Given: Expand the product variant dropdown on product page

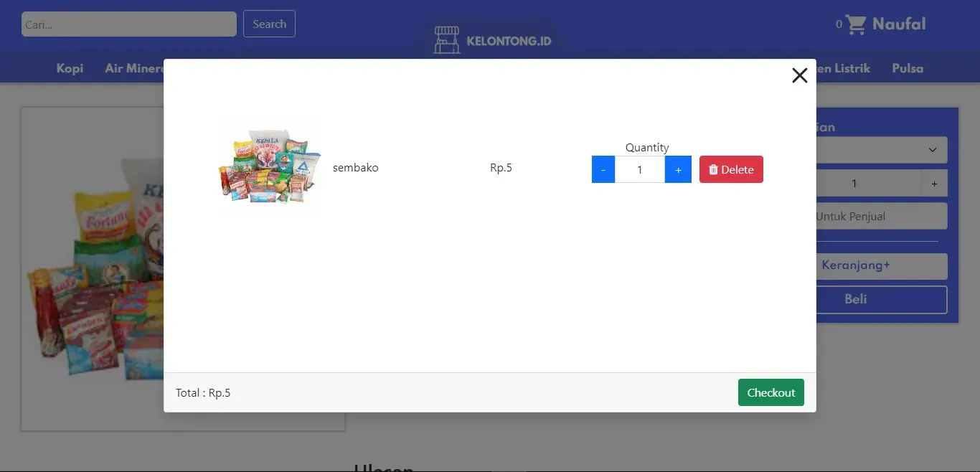Looking at the screenshot, I should point(882,150).
